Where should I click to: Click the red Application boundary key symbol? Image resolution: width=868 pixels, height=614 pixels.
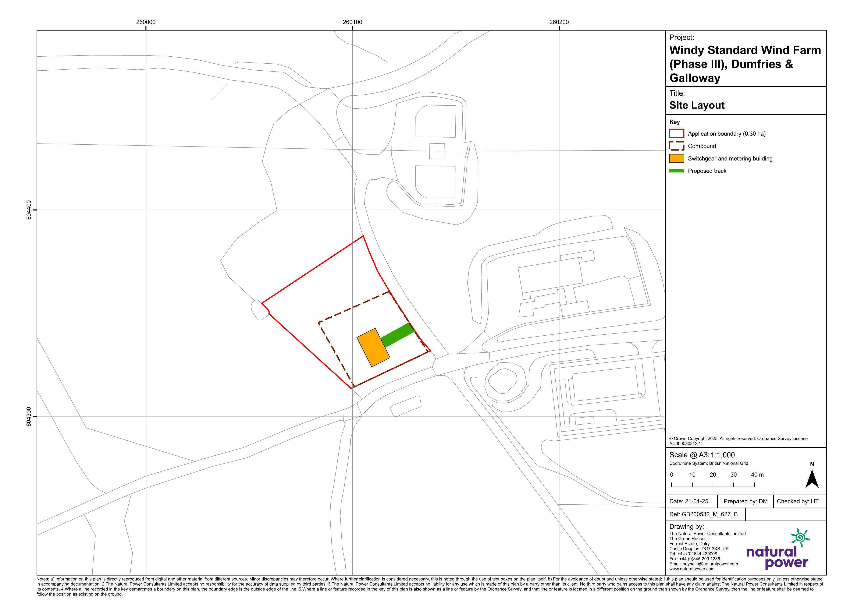point(676,134)
